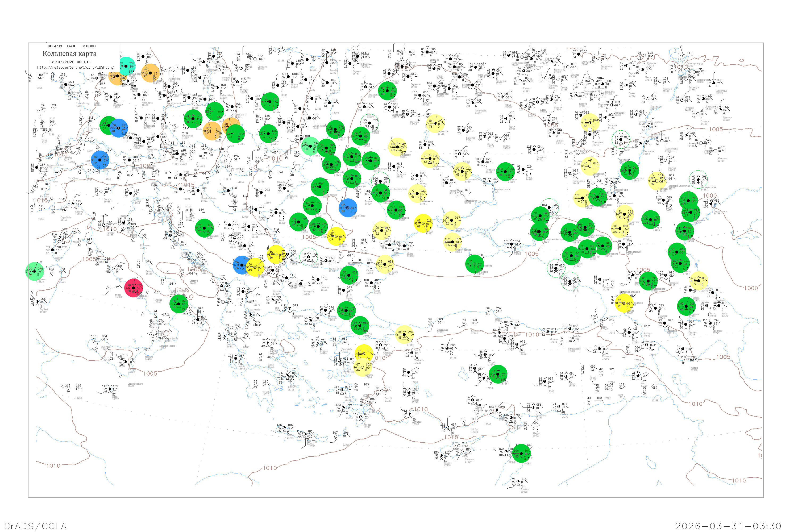The height and width of the screenshot is (532, 798).
Task: Click the Cagliari 16560 station label
Action: pyautogui.click(x=43, y=310)
